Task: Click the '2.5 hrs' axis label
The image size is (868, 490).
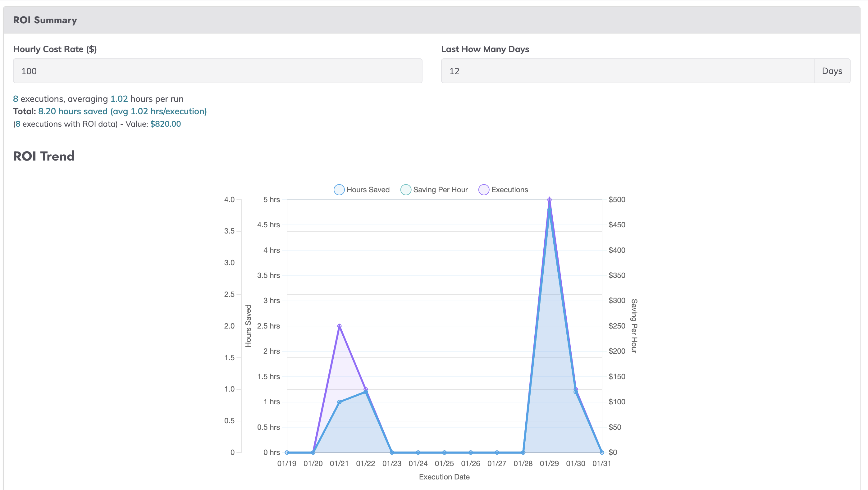Action: [x=268, y=326]
